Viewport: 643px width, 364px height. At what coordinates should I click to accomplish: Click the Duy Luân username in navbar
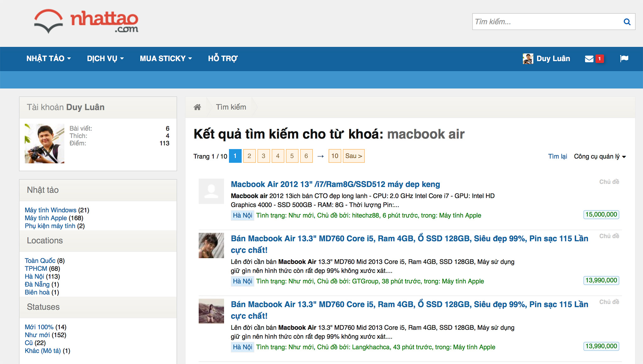553,59
